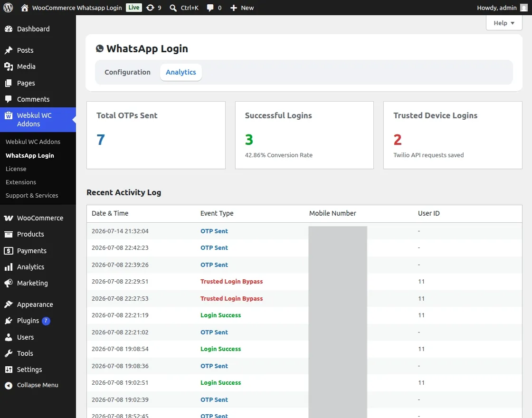Expand the Help dropdown

coord(504,23)
